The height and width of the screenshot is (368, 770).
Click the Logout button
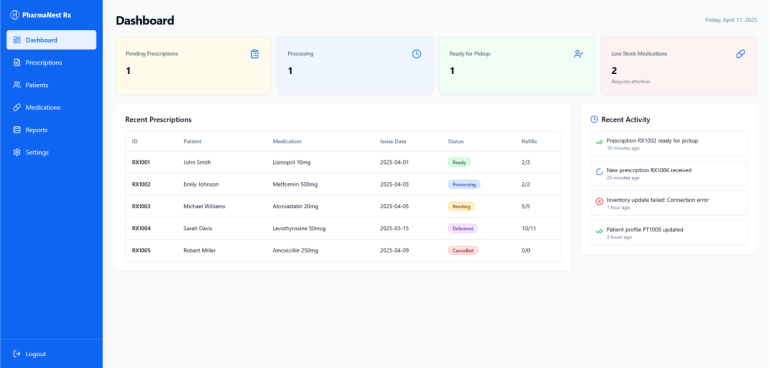(x=52, y=354)
